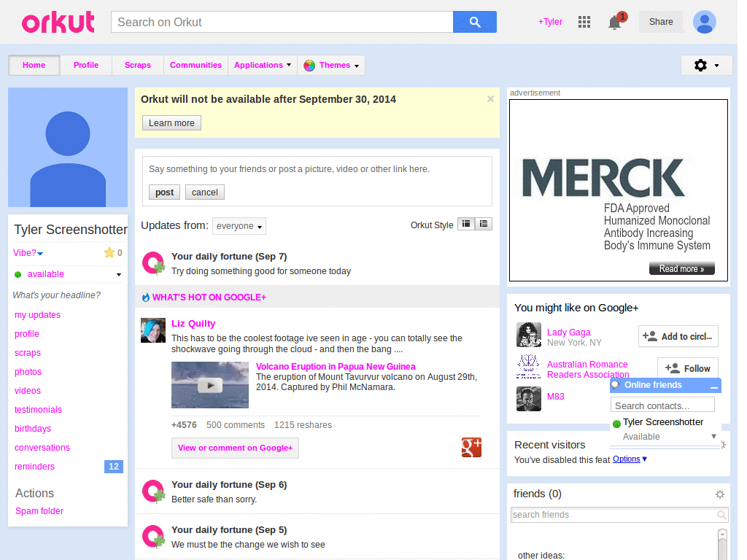
Task: Open Recent visitors Options dropdown
Action: pyautogui.click(x=630, y=459)
